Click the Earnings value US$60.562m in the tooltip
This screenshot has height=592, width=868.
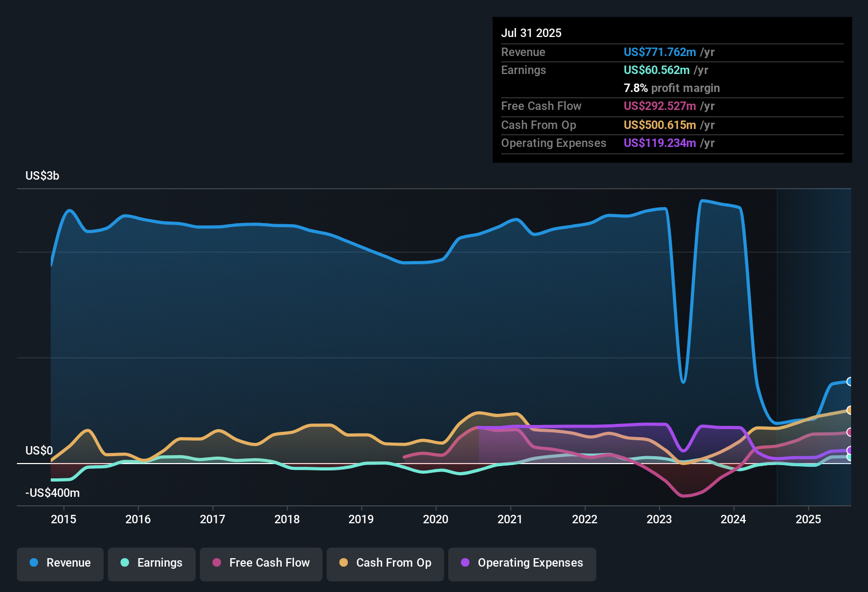[656, 70]
